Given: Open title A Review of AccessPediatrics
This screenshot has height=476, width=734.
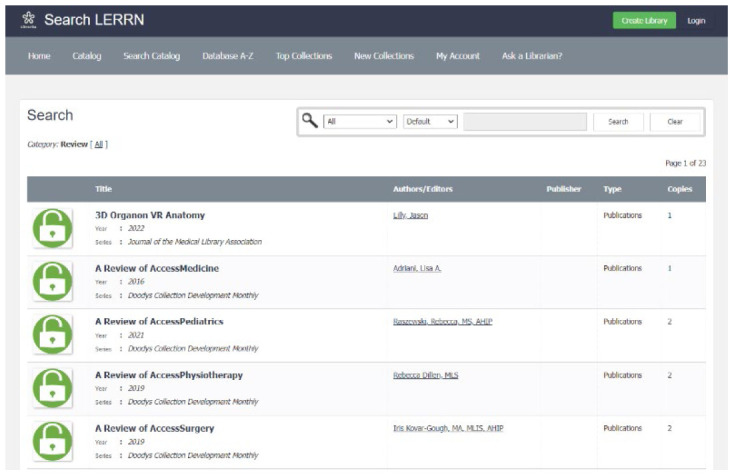Looking at the screenshot, I should [159, 322].
